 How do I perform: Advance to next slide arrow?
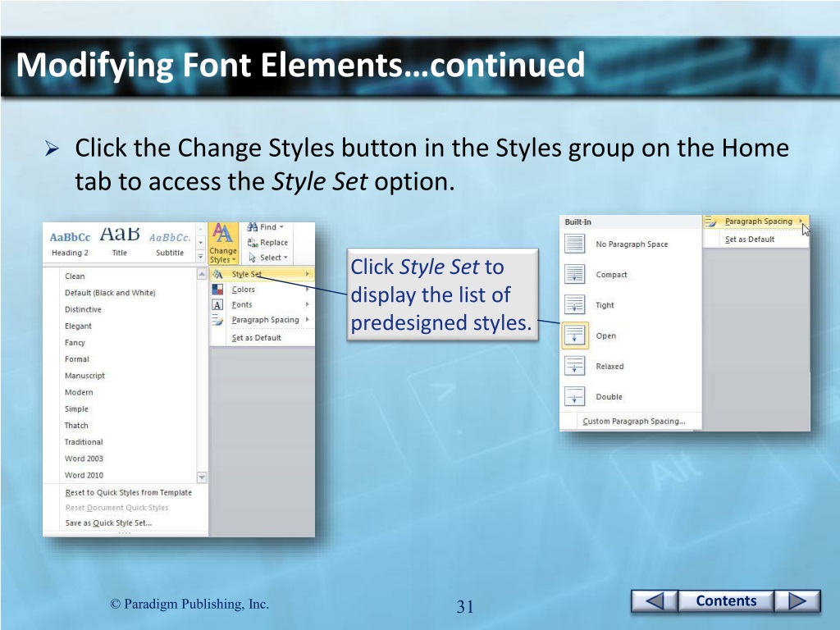pyautogui.click(x=797, y=601)
